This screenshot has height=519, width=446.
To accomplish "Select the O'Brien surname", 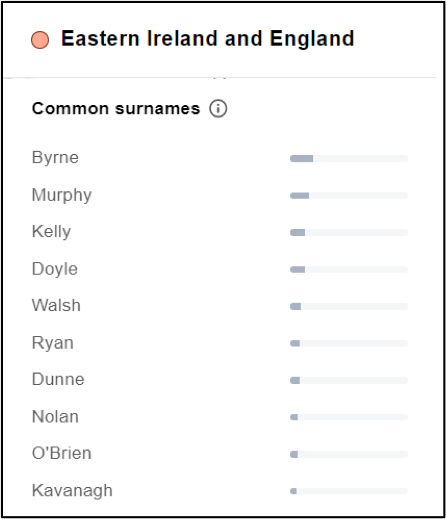I will 62,453.
